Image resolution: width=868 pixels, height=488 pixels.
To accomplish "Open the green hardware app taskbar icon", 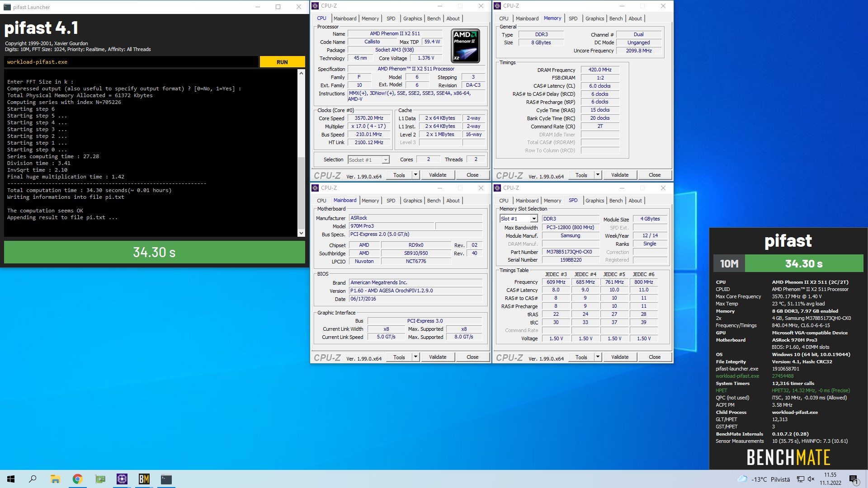I will tap(100, 479).
